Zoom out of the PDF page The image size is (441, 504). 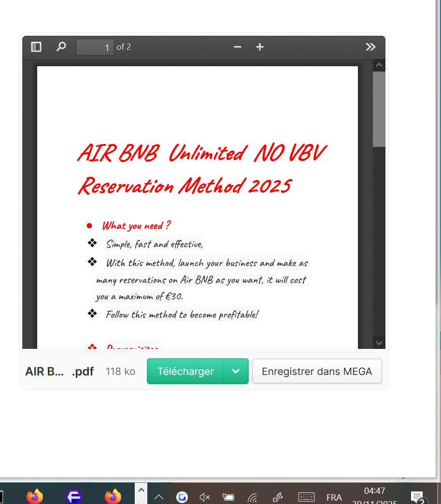tap(237, 47)
